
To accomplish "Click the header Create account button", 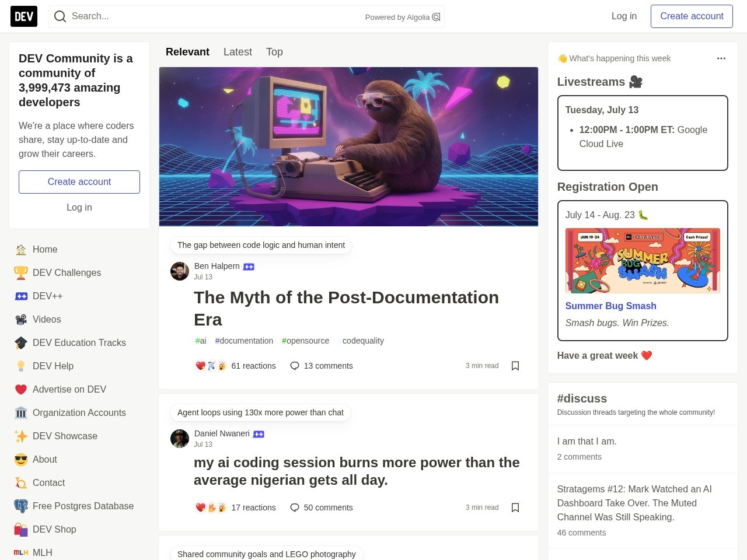I will 692,16.
